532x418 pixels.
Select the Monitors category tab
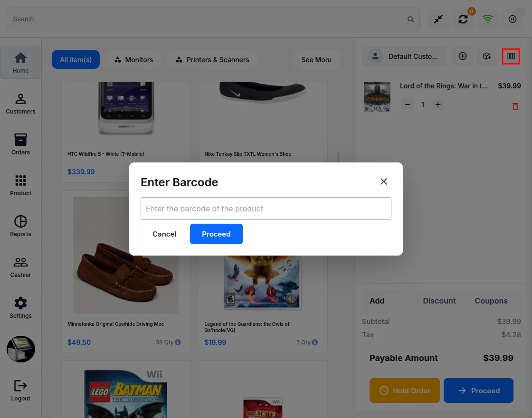click(x=133, y=60)
